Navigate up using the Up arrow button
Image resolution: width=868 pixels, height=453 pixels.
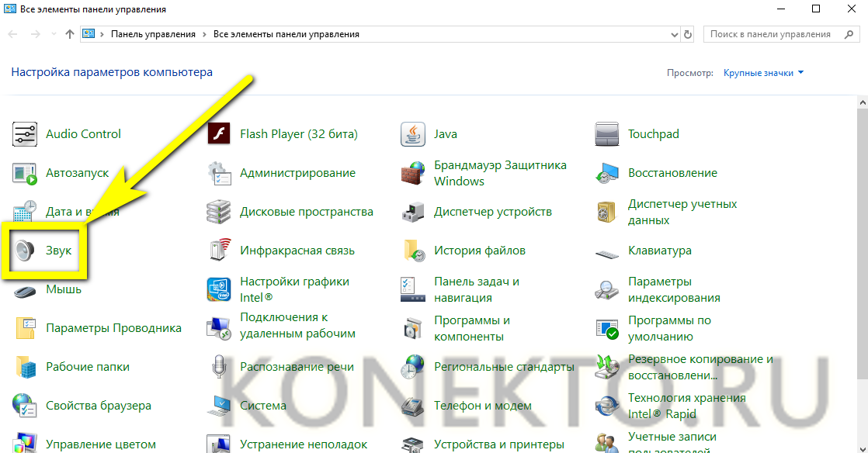tap(70, 34)
